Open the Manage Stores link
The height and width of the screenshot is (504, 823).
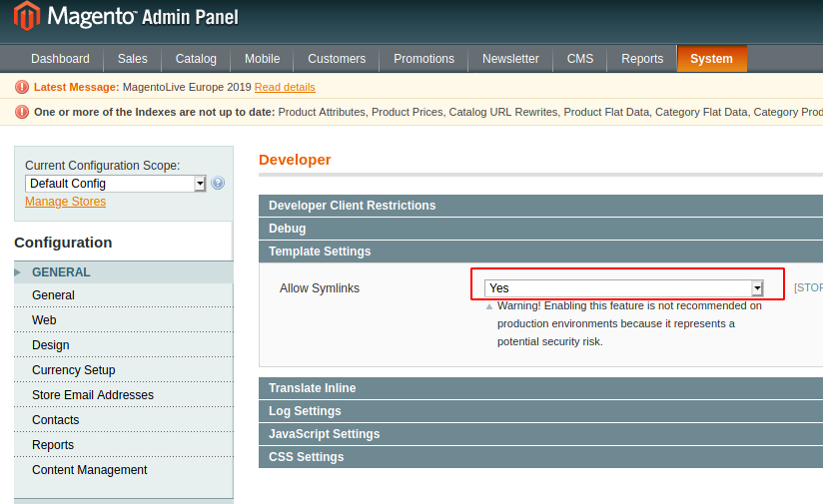[x=65, y=202]
